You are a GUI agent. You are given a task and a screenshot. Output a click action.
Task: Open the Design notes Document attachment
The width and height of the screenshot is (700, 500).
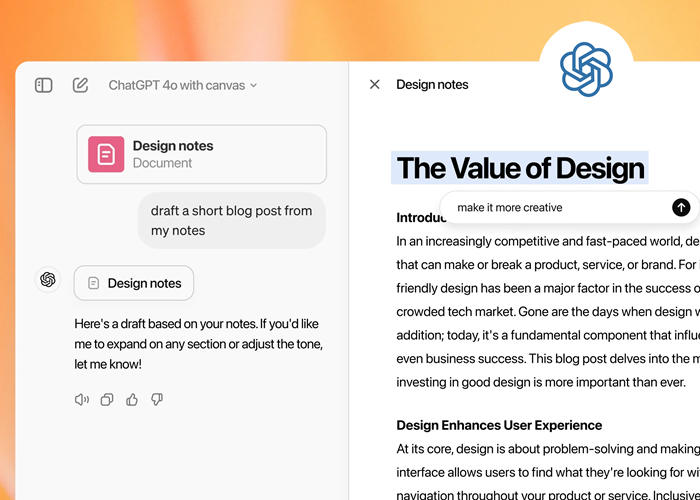pos(202,154)
